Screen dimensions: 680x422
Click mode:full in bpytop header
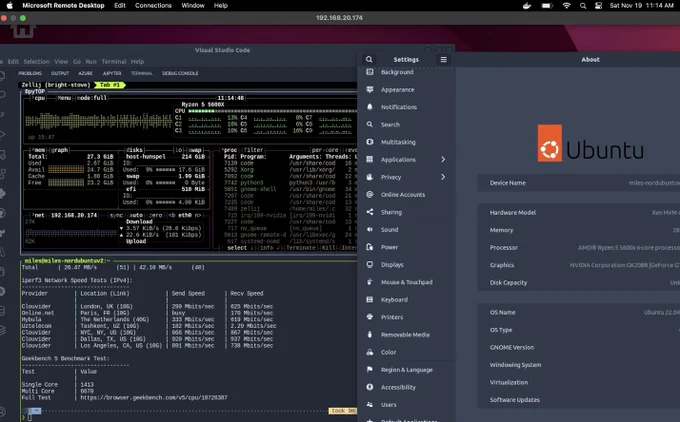pos(92,98)
